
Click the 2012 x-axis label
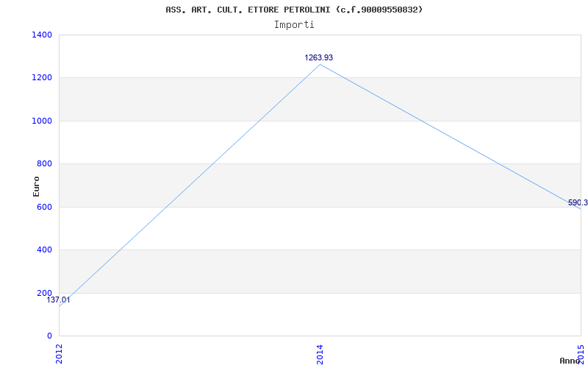point(60,354)
